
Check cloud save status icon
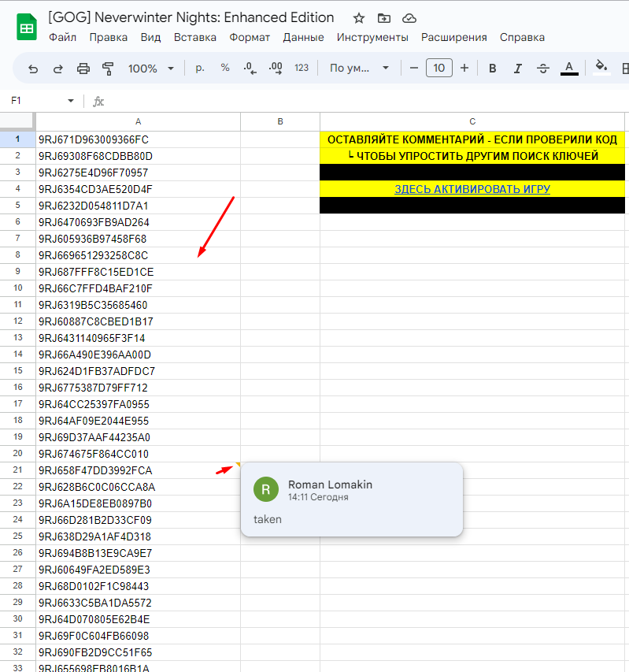(409, 18)
